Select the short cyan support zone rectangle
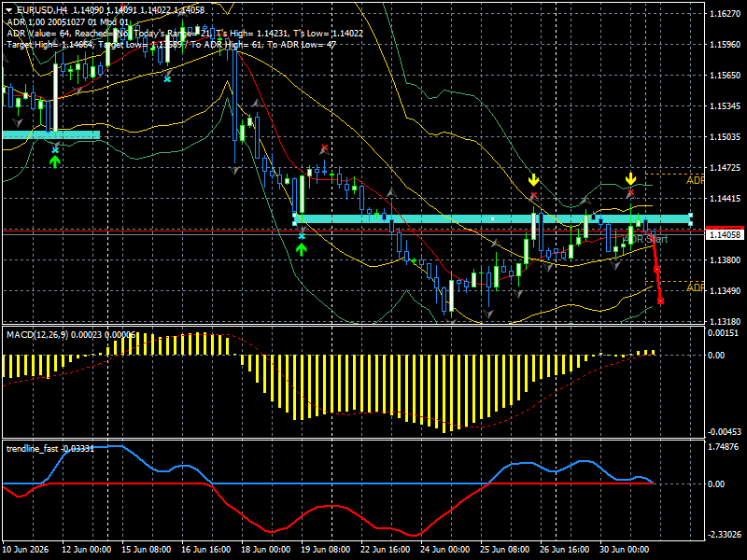 click(x=51, y=134)
